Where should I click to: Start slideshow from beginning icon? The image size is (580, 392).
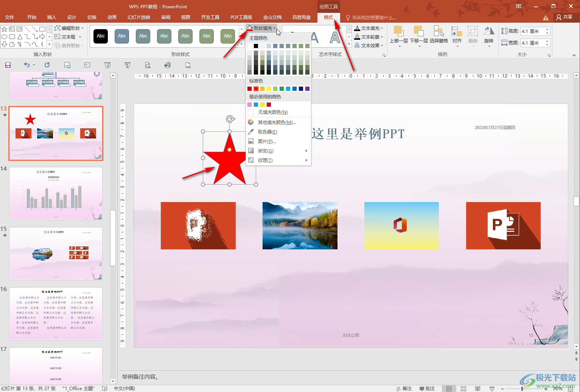click(x=107, y=65)
